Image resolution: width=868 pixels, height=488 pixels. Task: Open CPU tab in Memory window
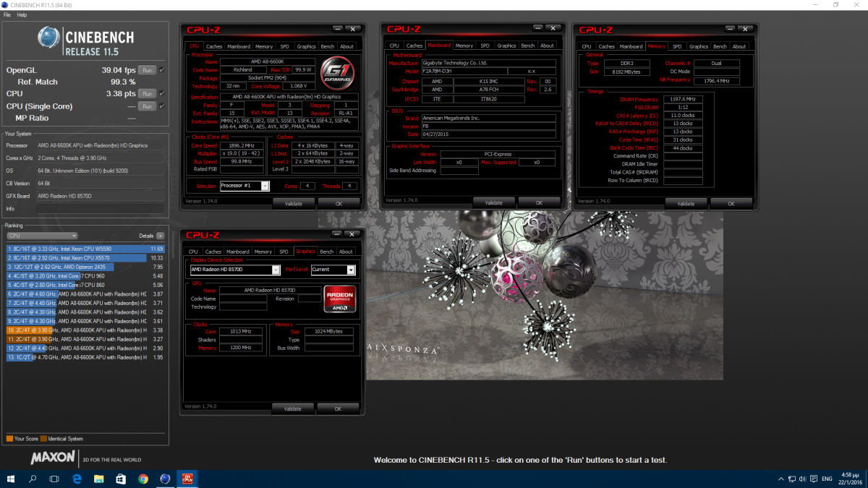click(x=587, y=46)
